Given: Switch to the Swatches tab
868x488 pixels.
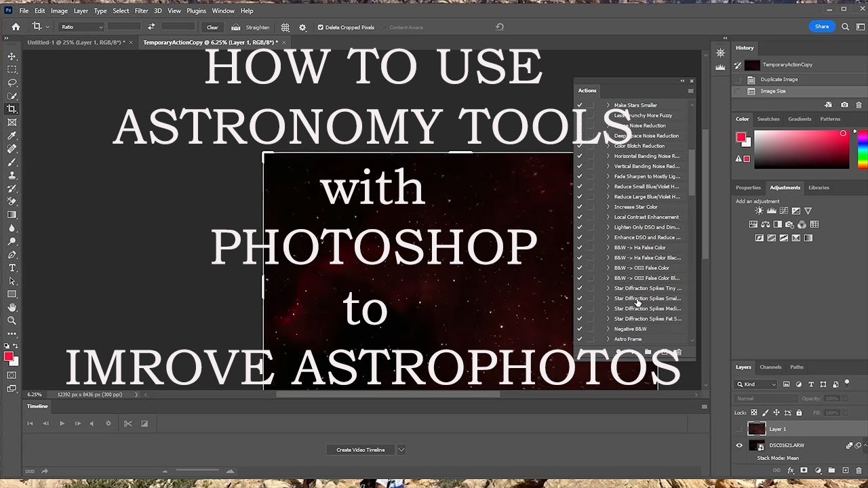Looking at the screenshot, I should (768, 119).
